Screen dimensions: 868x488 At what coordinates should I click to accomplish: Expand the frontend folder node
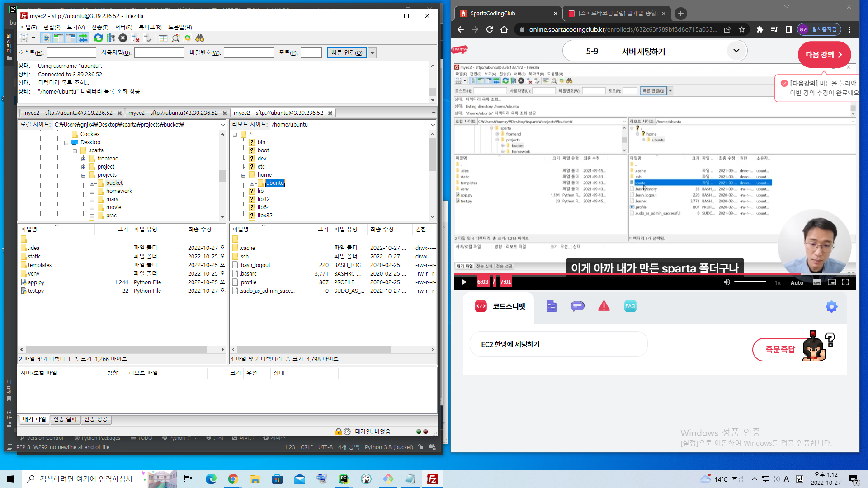83,159
